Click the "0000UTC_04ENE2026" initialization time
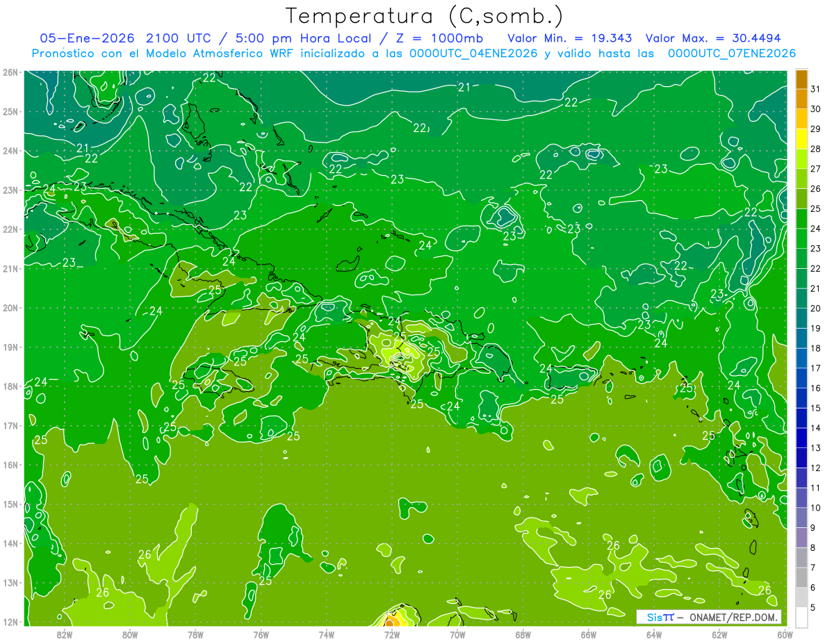Screen dimensions: 834x644 click(x=473, y=53)
